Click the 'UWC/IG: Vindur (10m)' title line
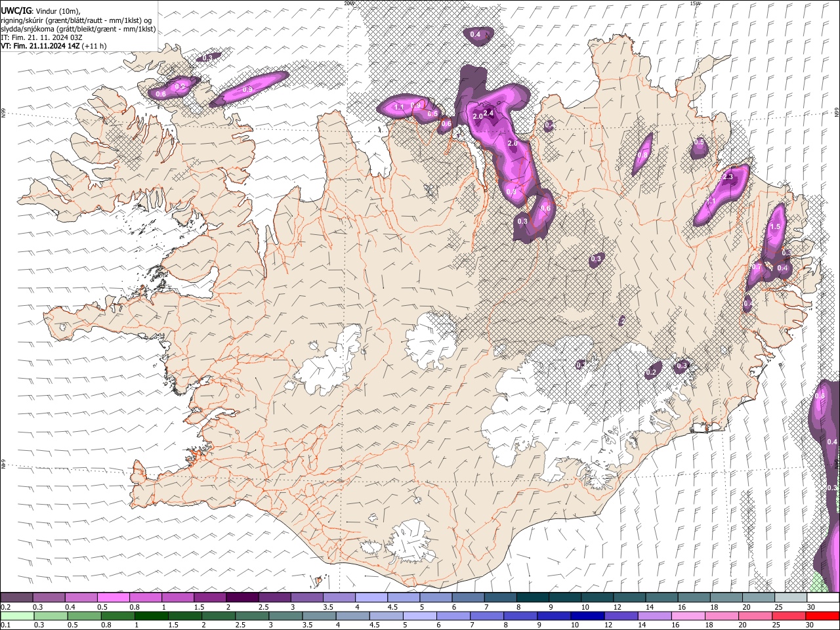 click(x=41, y=10)
